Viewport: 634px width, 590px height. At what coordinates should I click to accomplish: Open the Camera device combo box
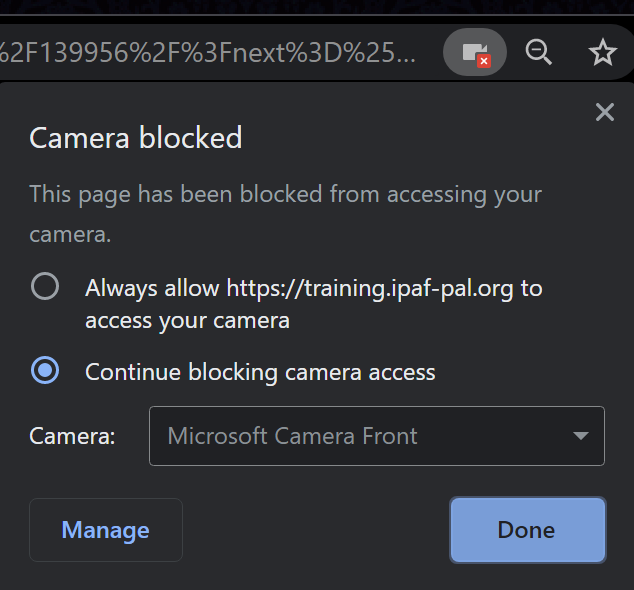point(376,436)
